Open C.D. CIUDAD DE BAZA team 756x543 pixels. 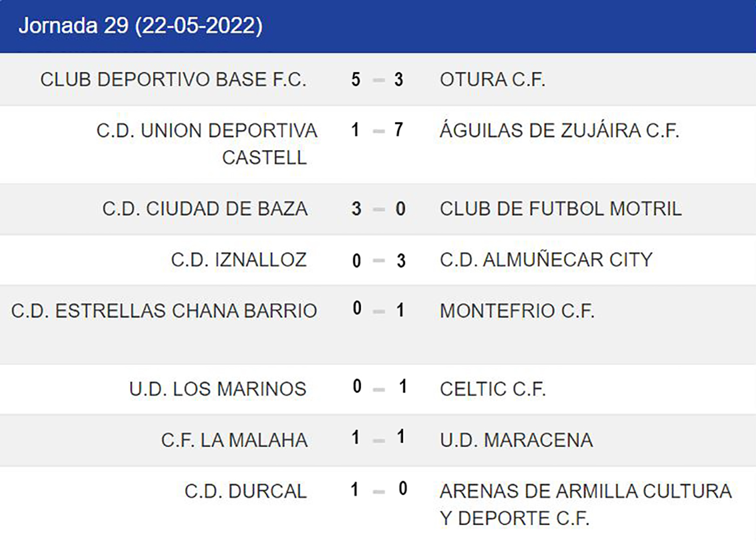point(205,209)
